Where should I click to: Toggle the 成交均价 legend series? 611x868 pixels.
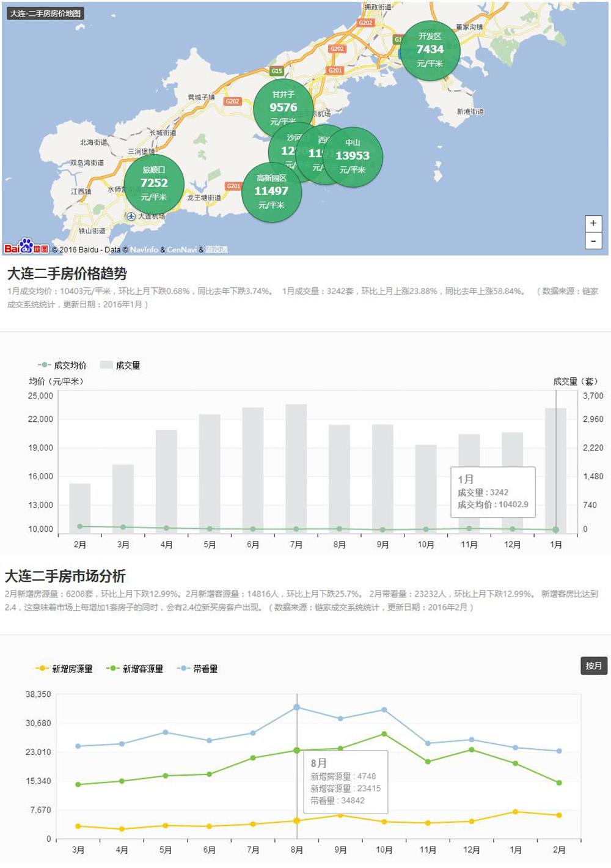click(62, 366)
